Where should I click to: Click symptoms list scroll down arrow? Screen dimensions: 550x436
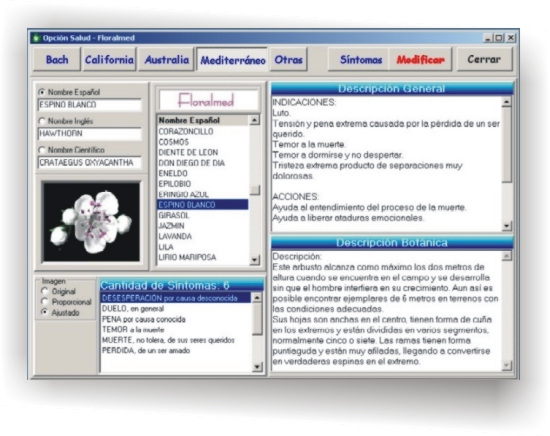pos(257,367)
